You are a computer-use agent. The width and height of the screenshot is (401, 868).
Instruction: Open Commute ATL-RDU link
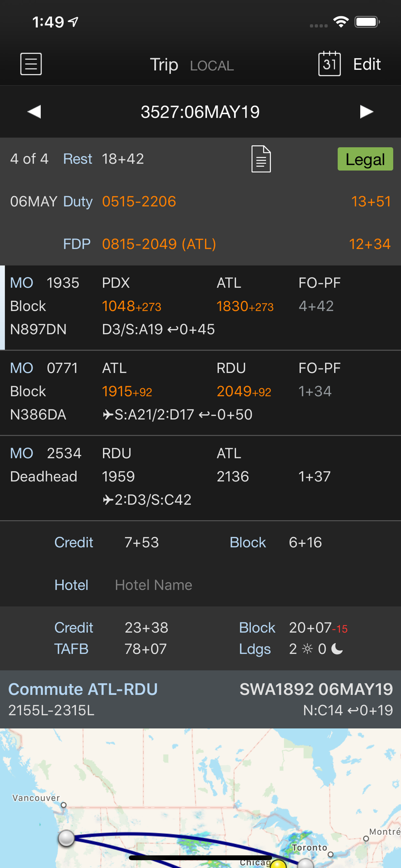click(83, 689)
